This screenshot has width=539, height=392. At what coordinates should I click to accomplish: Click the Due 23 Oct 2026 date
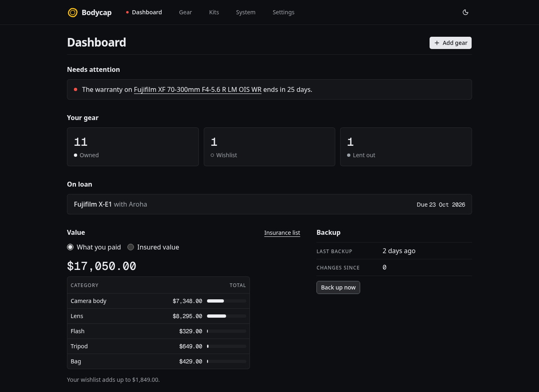(441, 205)
